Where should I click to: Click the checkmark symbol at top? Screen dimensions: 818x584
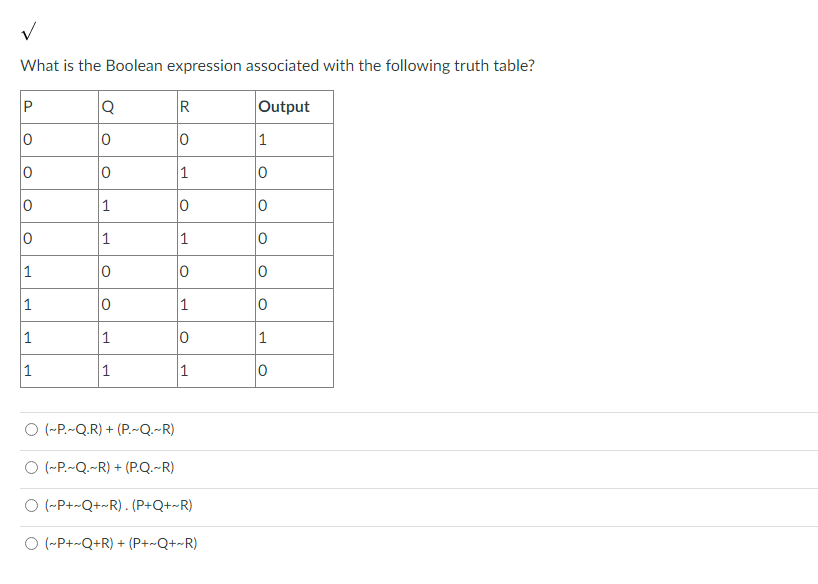coord(28,30)
